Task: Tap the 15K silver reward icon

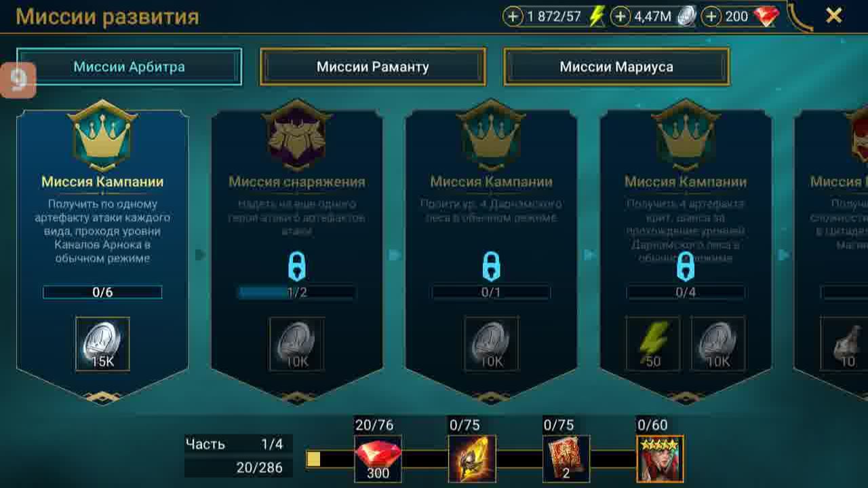Action: 102,344
